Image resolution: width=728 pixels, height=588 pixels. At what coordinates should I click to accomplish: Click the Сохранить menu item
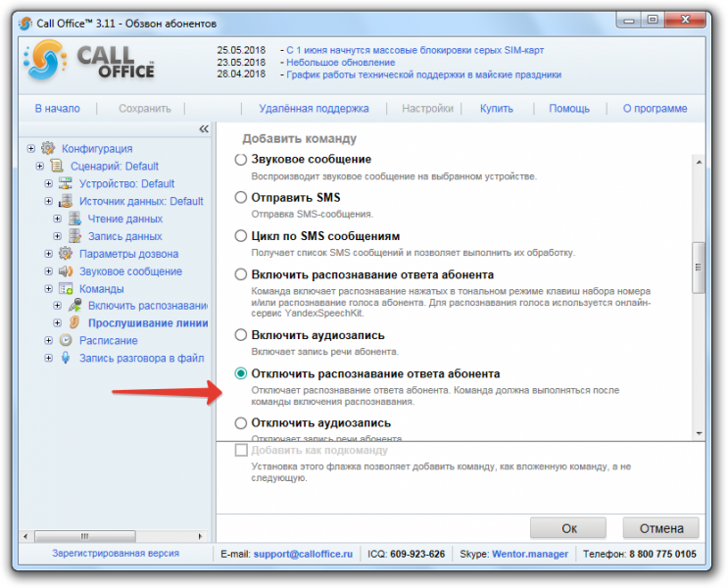tap(145, 108)
